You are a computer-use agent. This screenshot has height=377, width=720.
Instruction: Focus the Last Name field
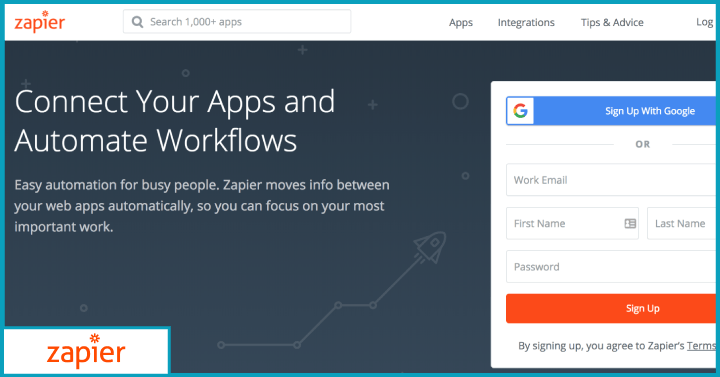(x=681, y=223)
